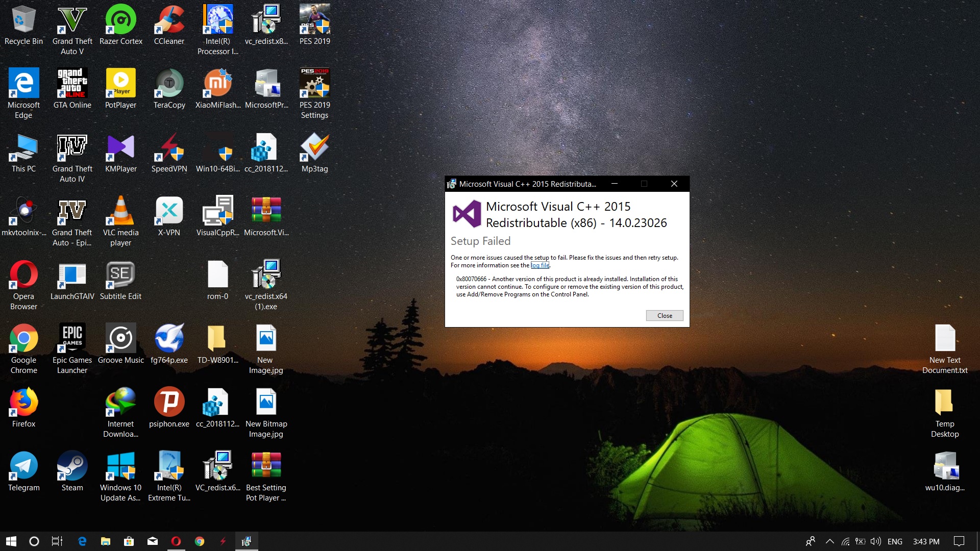Select the Steam desktop icon
The width and height of the screenshot is (980, 551).
tap(72, 472)
